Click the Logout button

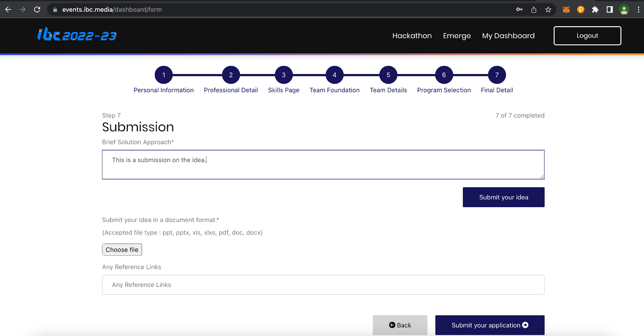coord(587,36)
